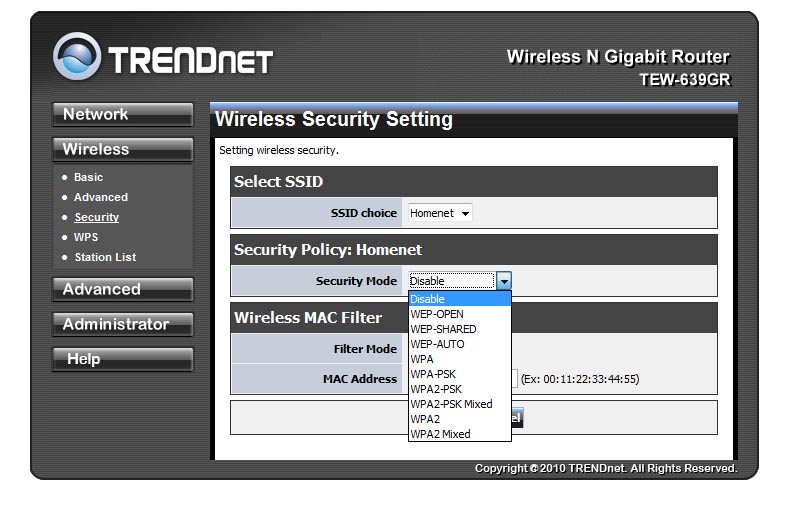This screenshot has width=811, height=519.
Task: Collapse the Security Mode dropdown arrow
Action: coord(504,282)
